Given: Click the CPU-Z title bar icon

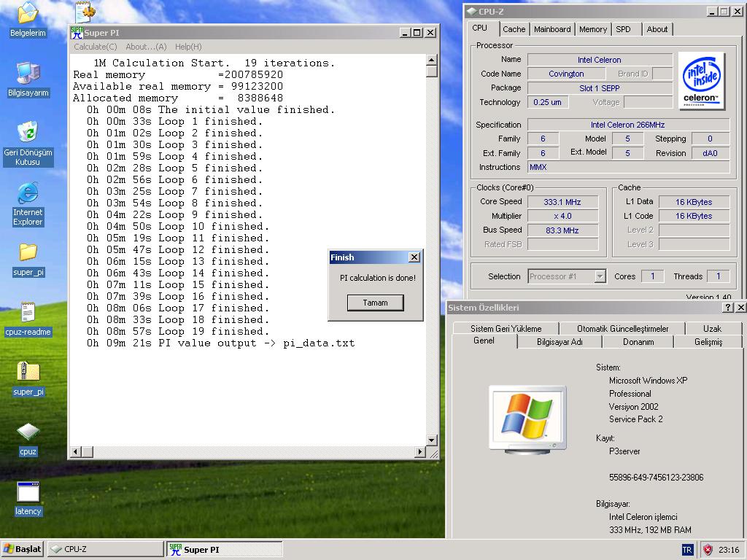Looking at the screenshot, I should point(471,12).
